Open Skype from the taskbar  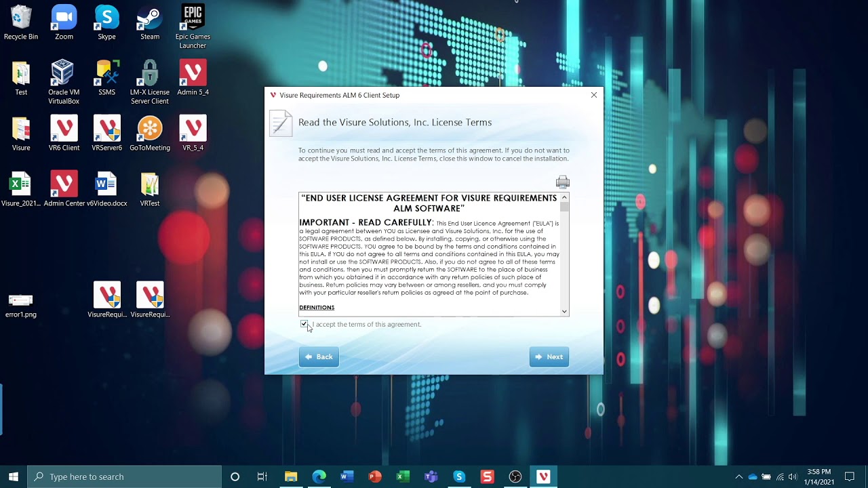(x=459, y=476)
